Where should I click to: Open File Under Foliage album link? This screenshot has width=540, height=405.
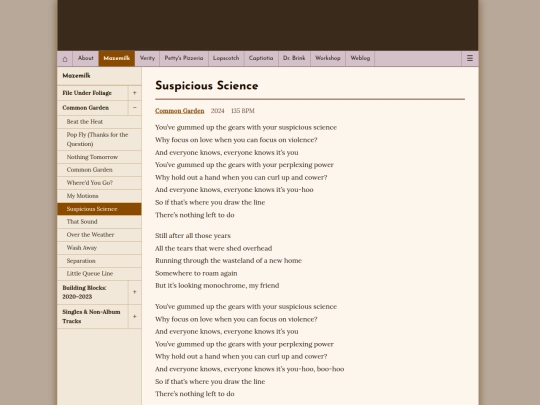pos(93,93)
